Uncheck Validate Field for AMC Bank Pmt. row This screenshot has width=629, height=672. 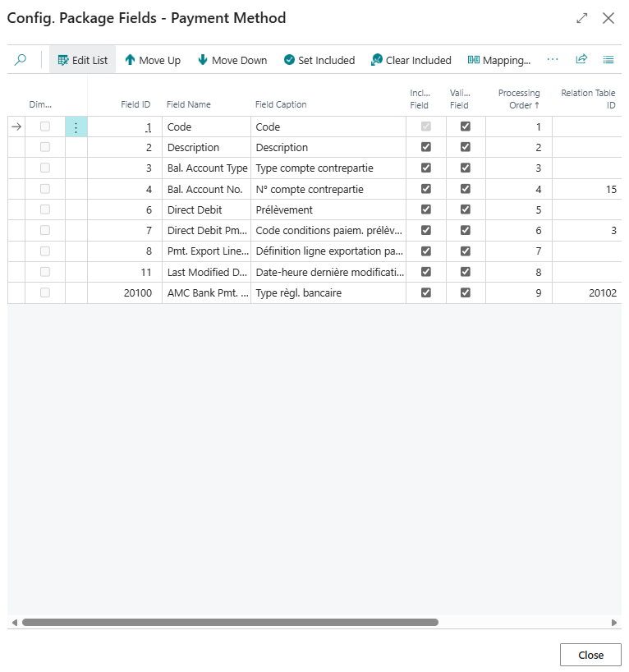[466, 292]
